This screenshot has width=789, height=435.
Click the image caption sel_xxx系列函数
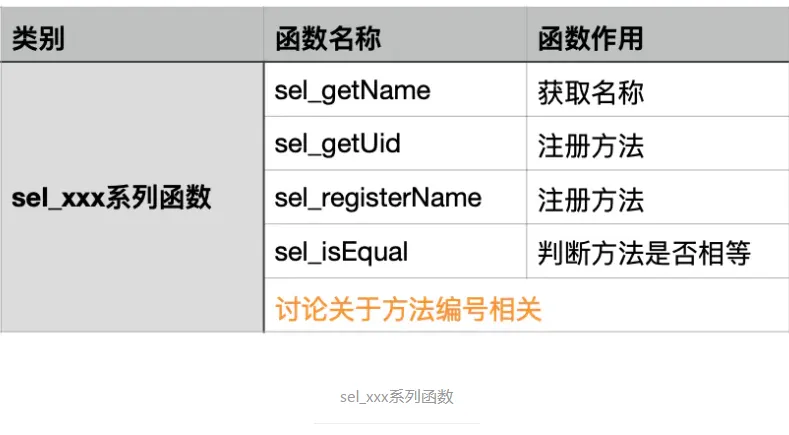tap(397, 397)
